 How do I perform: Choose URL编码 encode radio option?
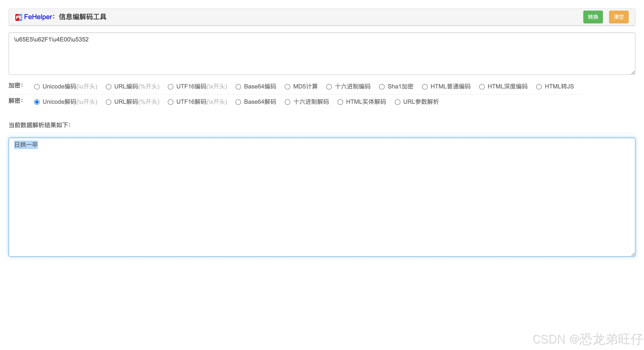coord(108,87)
